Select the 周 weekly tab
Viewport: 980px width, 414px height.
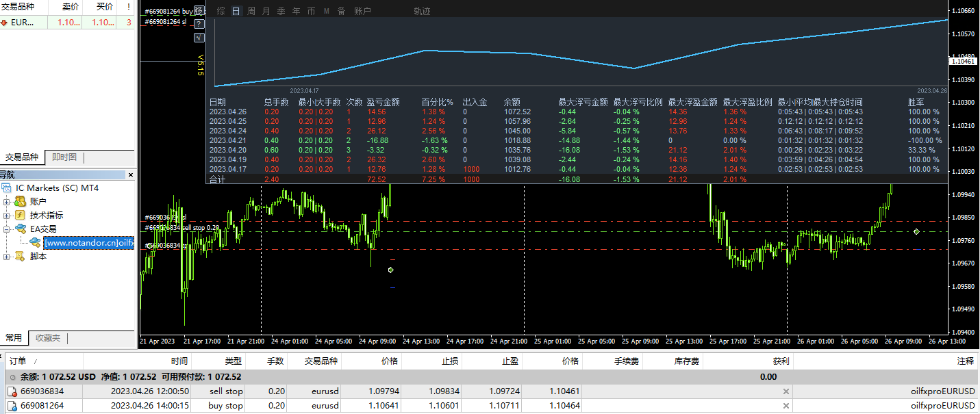tap(251, 12)
